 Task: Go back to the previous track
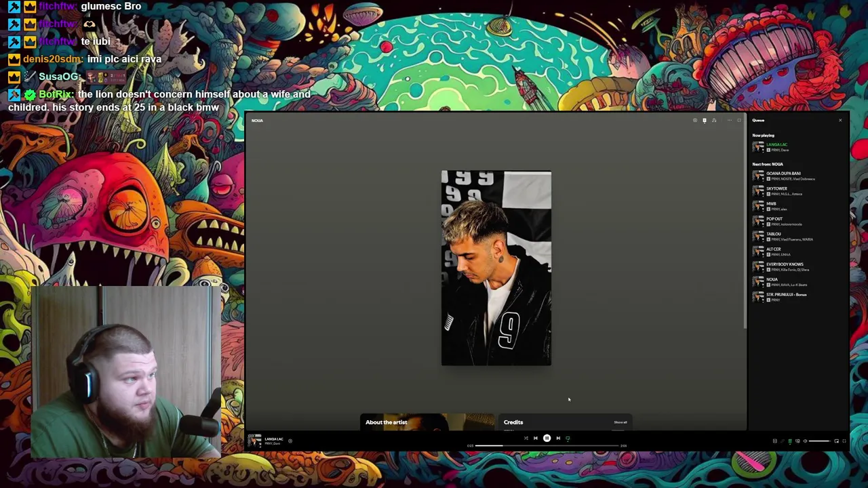pyautogui.click(x=535, y=438)
